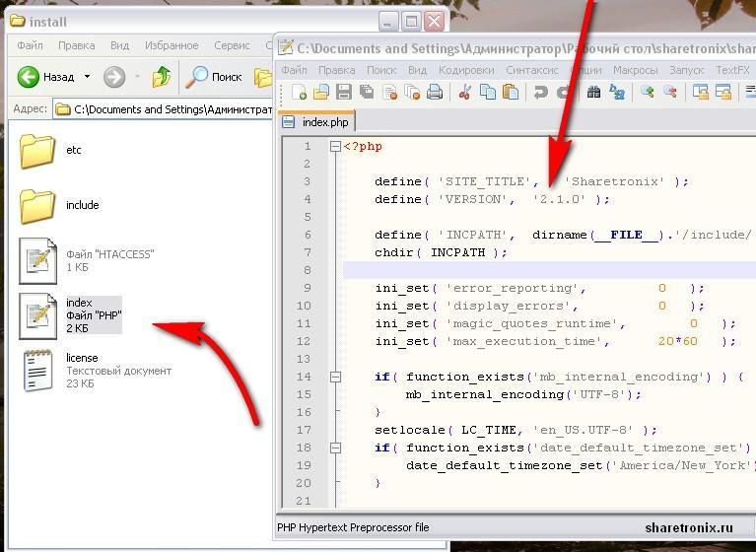The width and height of the screenshot is (756, 552).
Task: Open Поиск menu in Notepad++
Action: (x=381, y=70)
